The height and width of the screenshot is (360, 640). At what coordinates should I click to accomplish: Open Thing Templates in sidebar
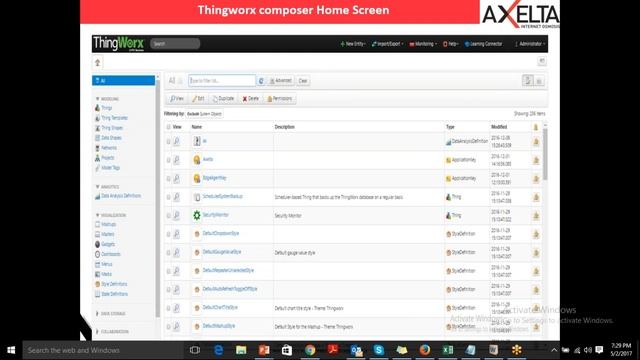(111, 118)
